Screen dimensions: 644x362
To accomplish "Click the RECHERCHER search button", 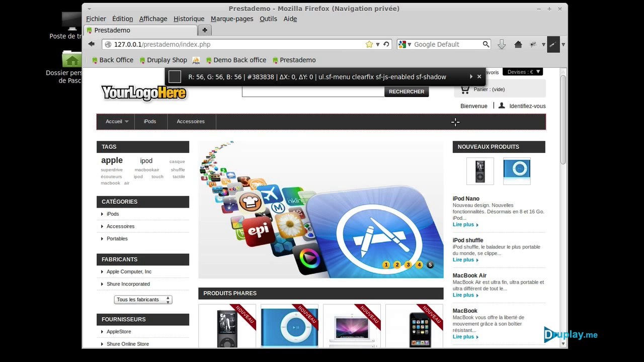I will 407,92.
